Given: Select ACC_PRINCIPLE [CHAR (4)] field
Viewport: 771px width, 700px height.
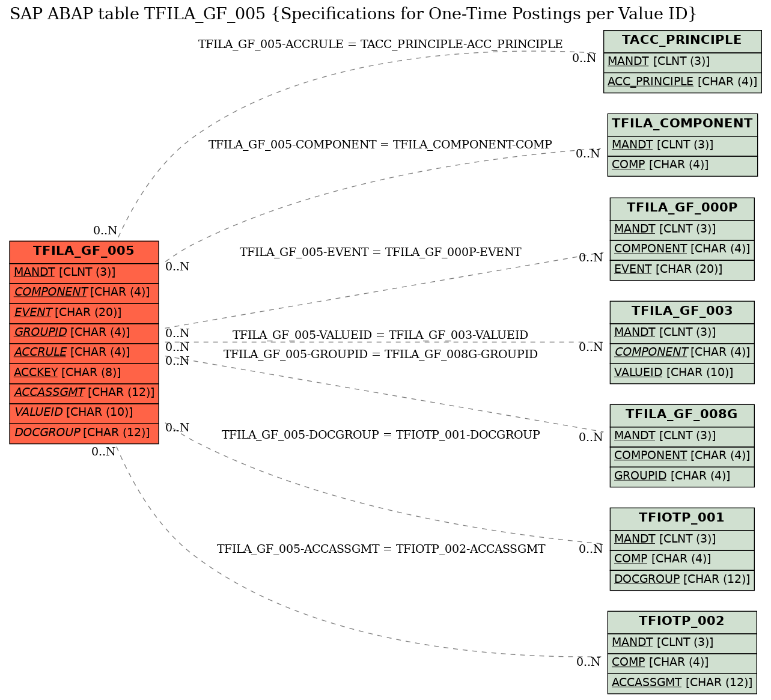Looking at the screenshot, I should click(x=682, y=82).
